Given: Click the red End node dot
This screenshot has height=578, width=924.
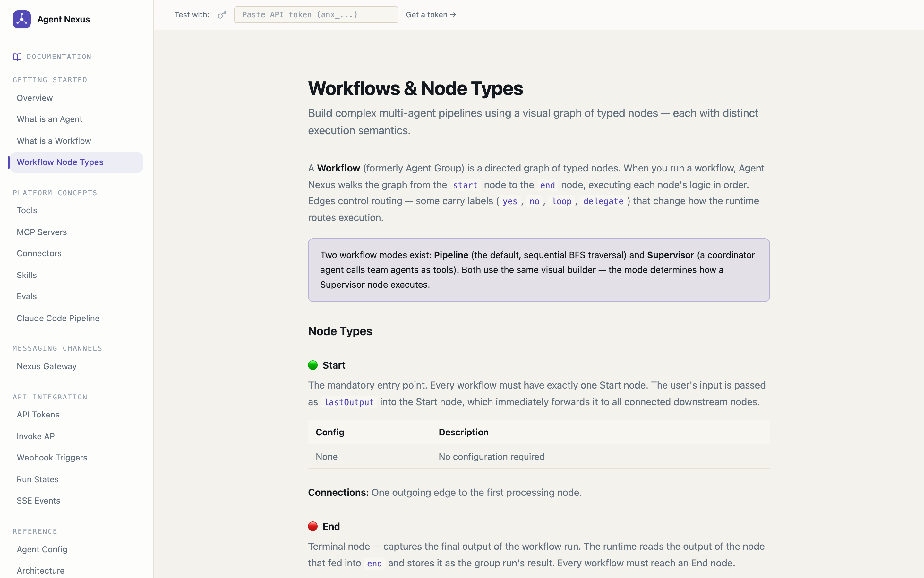Looking at the screenshot, I should (313, 526).
